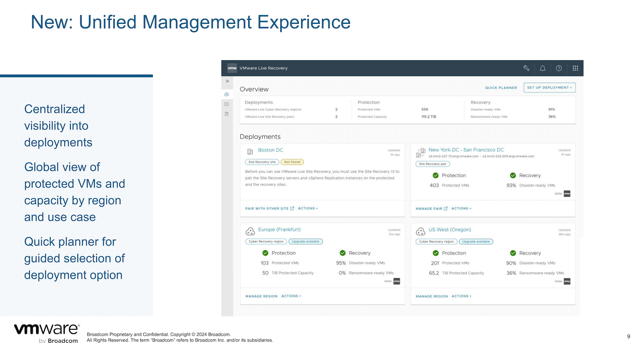Click the Manage Pair link

pos(429,208)
